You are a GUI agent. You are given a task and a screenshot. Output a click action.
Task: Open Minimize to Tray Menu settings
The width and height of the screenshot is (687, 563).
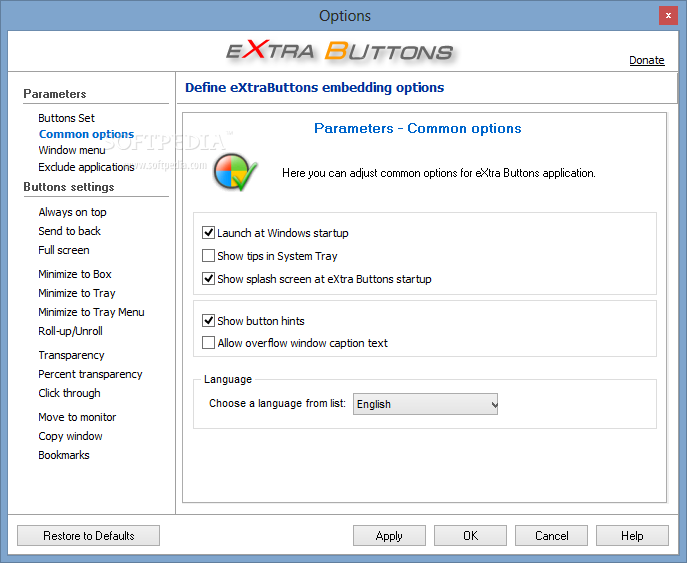tap(91, 312)
